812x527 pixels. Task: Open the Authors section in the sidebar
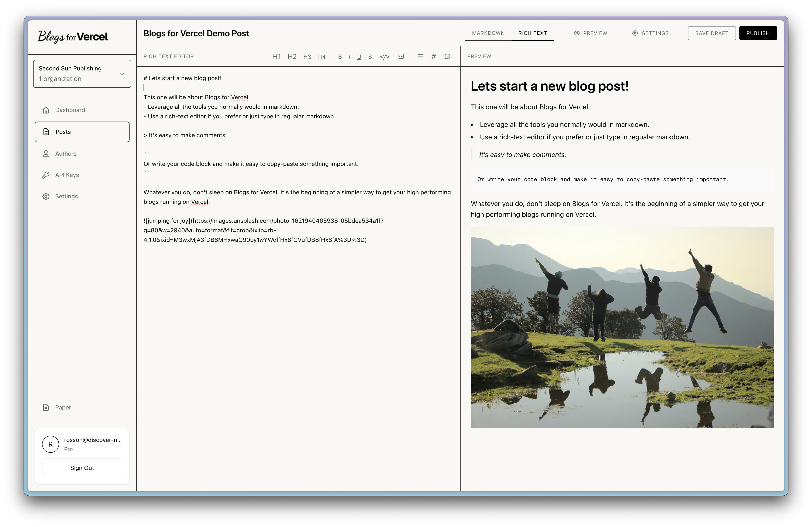click(x=66, y=153)
